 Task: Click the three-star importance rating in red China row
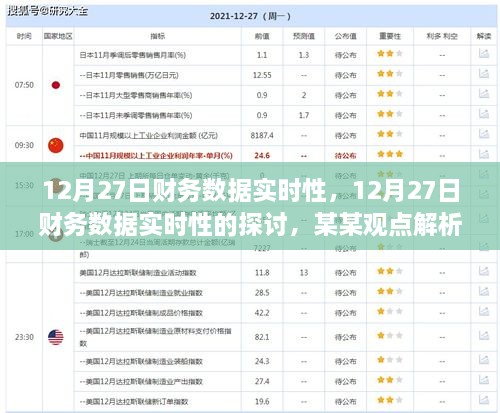click(390, 154)
